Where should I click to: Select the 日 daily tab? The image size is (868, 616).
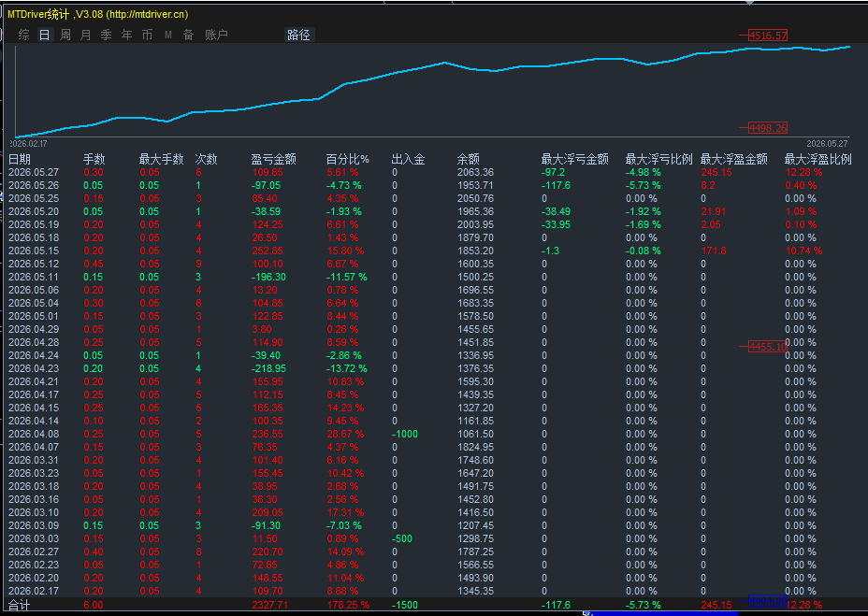pos(44,35)
